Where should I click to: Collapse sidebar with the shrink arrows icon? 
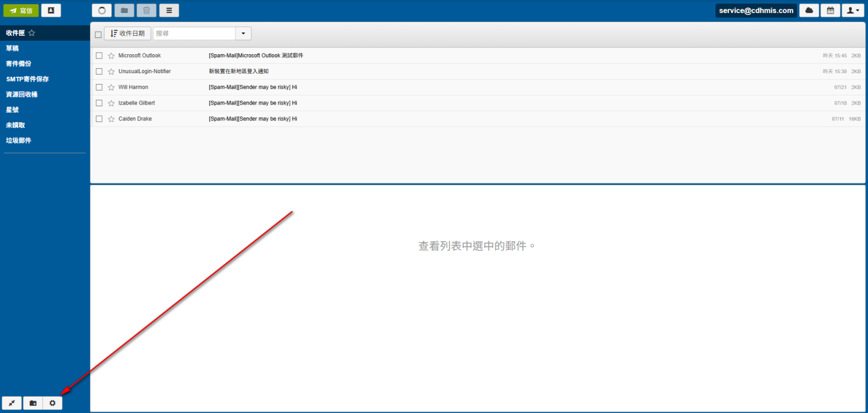click(x=11, y=403)
